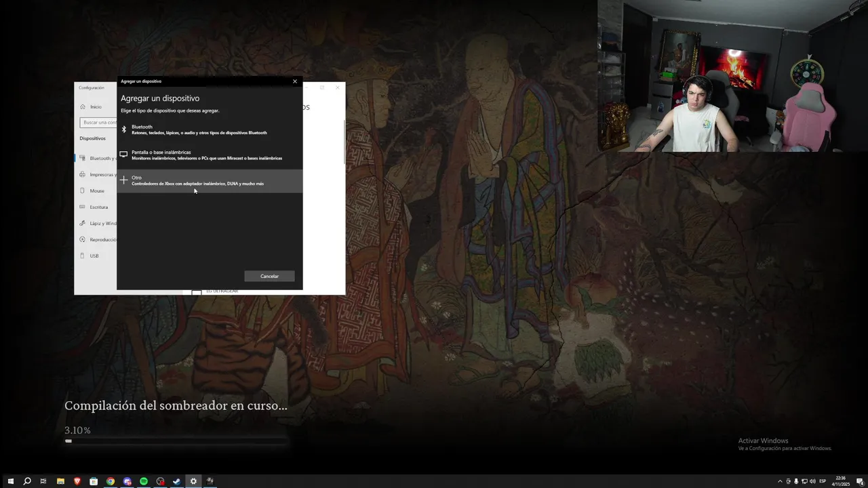Launch Brave browser from taskbar
Screen dimensions: 868x488
pyautogui.click(x=77, y=481)
